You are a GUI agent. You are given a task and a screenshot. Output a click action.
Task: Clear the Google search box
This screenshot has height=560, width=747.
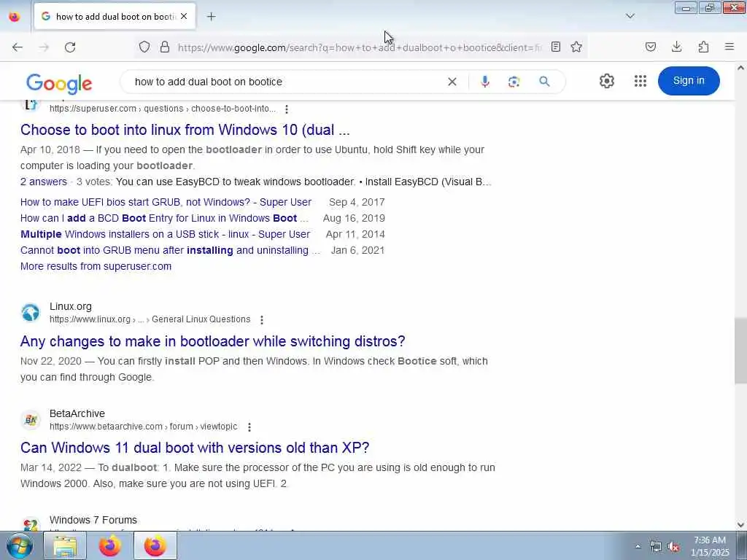point(452,82)
